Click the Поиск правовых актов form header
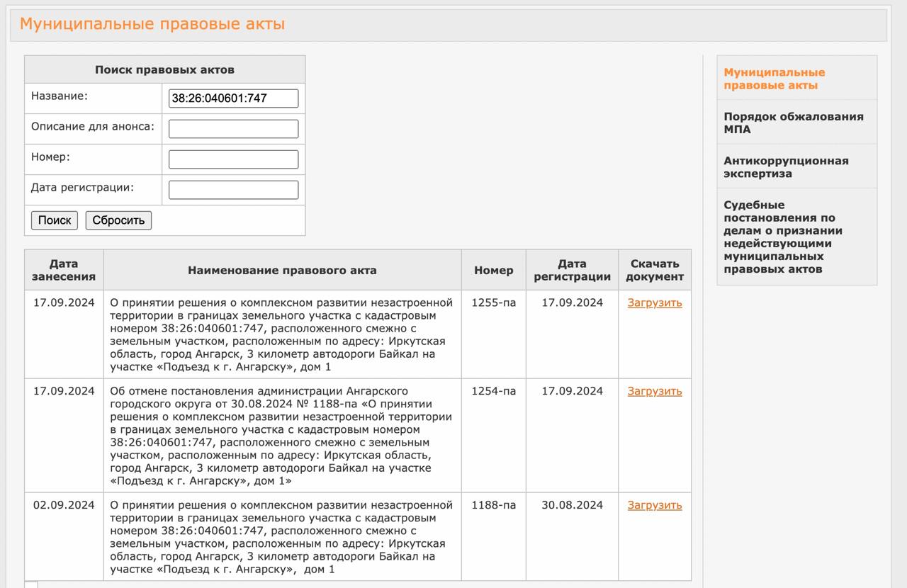 (x=164, y=69)
